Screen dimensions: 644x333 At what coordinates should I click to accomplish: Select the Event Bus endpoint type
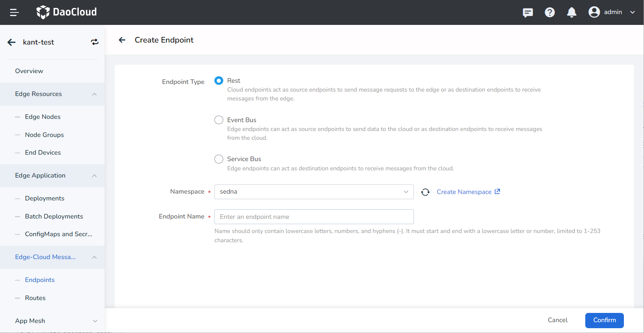219,120
